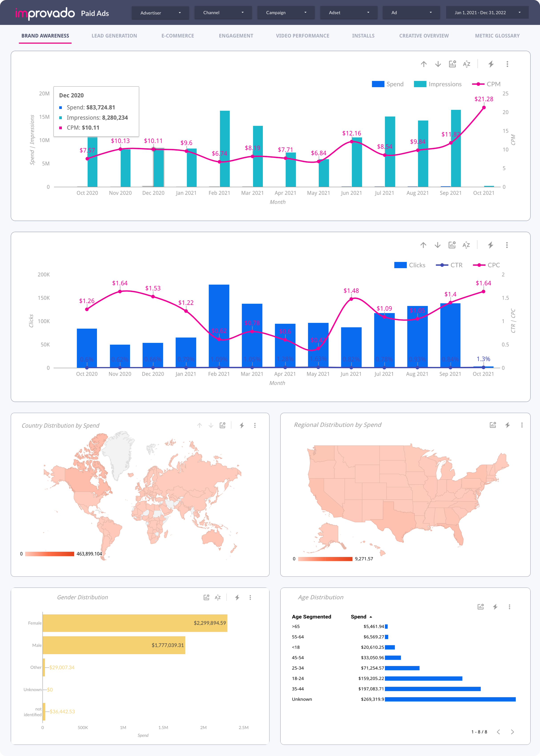
Task: Switch to the Creative Overview tab
Action: [x=424, y=36]
